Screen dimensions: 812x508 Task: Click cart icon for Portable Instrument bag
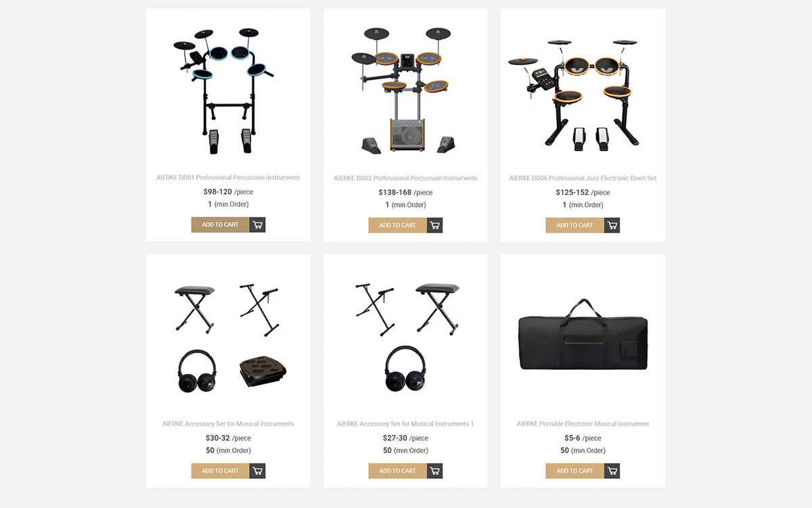(x=612, y=471)
